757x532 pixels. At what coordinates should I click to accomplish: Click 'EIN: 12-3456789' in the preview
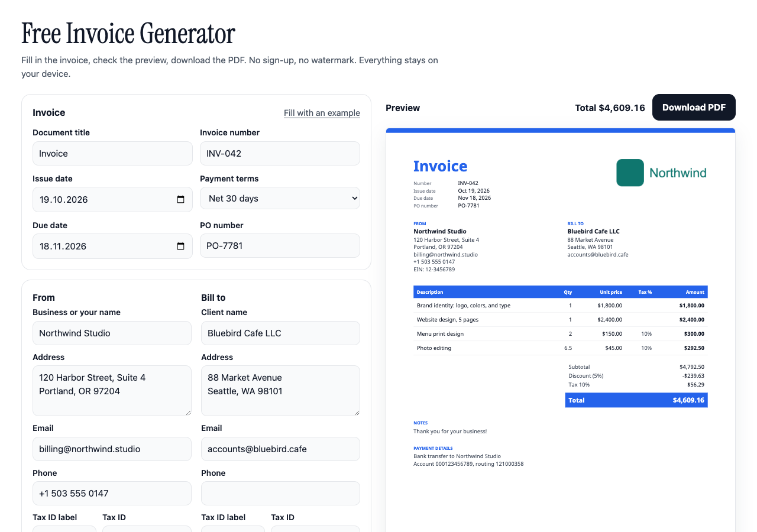434,270
